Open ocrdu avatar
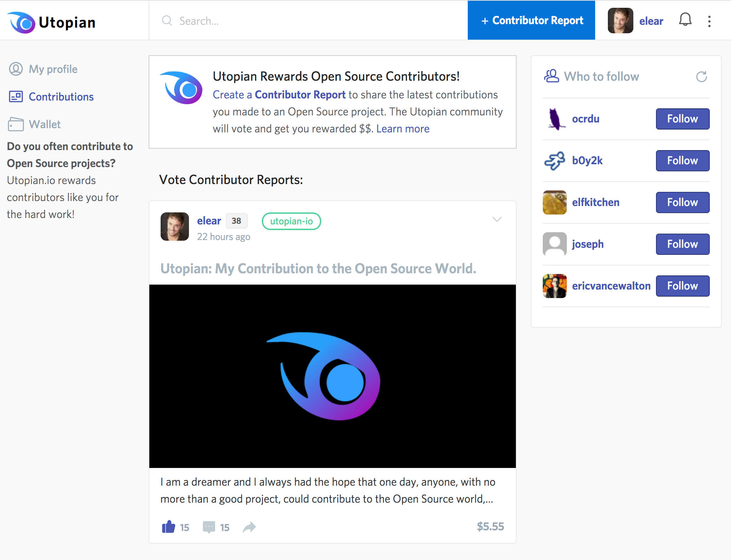The height and width of the screenshot is (560, 731). 555,119
